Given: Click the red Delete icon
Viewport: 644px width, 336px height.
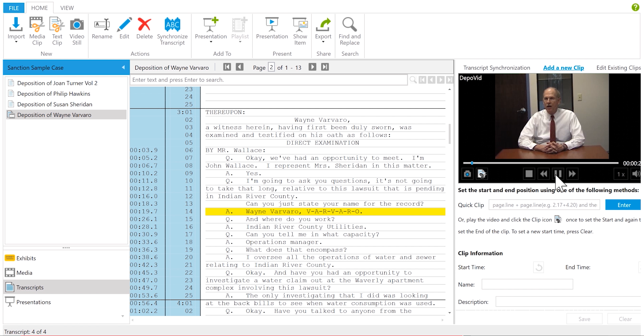Looking at the screenshot, I should tap(144, 25).
